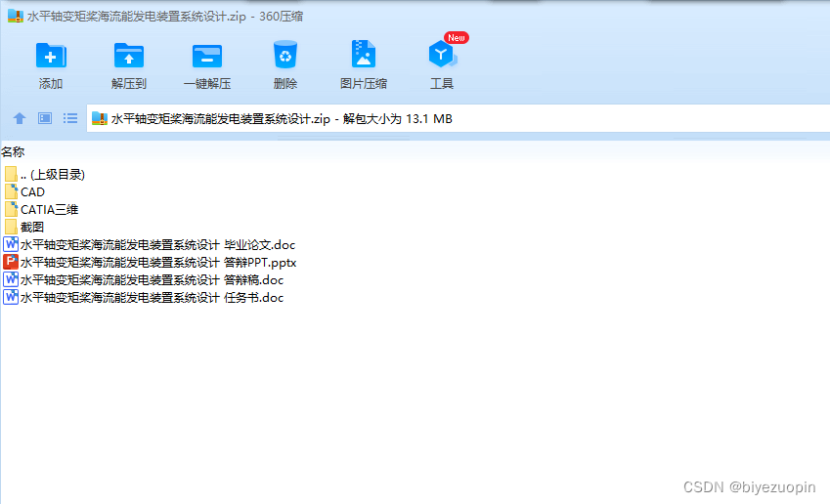The height and width of the screenshot is (504, 830).
Task: Click the folder icon beside CATIA三维
Action: pos(11,209)
